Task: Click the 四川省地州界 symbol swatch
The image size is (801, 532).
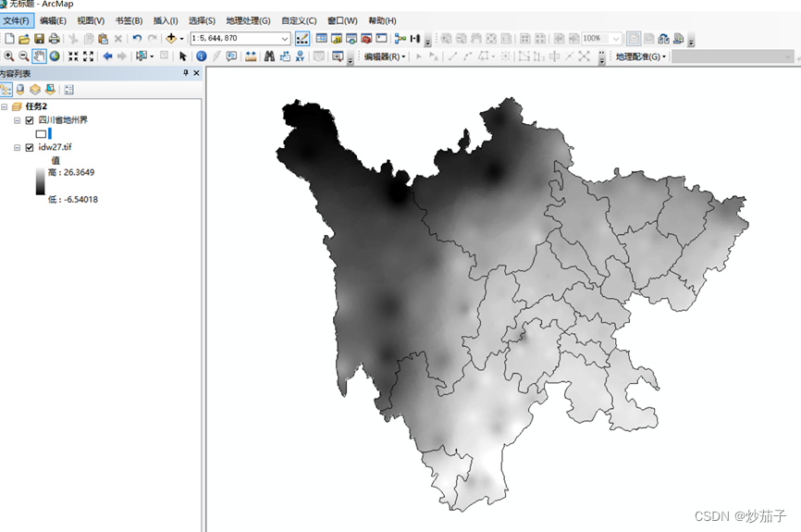Action: coord(41,134)
